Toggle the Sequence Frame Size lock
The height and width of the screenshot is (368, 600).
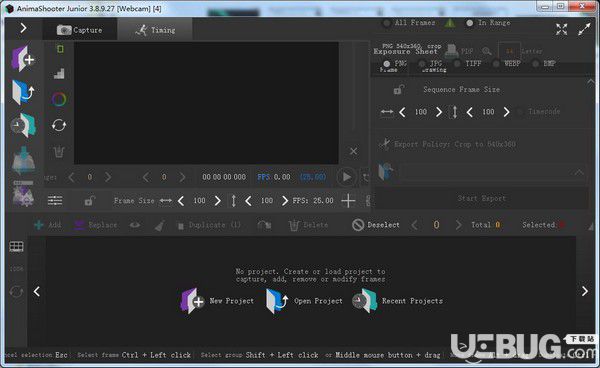[399, 90]
